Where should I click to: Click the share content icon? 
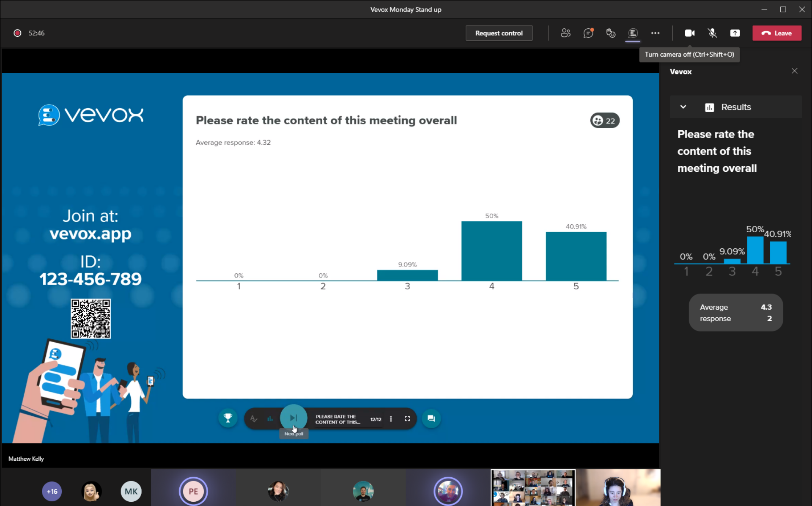point(735,33)
